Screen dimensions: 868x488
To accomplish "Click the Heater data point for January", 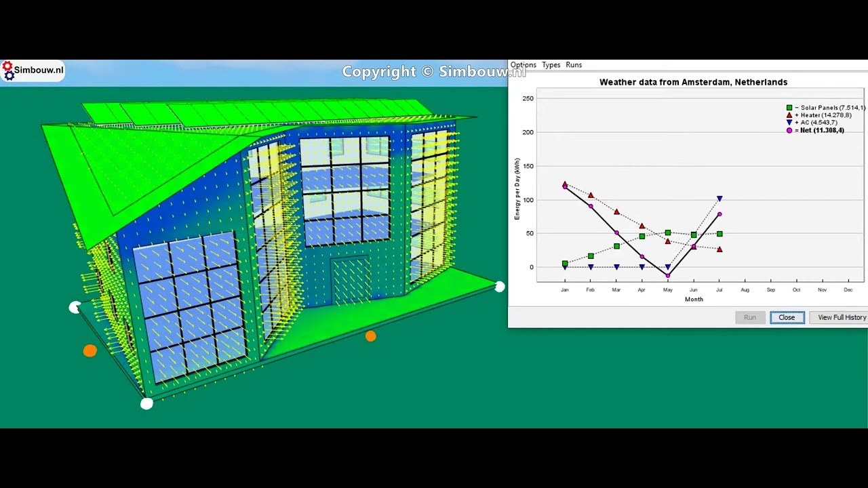I will pos(565,184).
